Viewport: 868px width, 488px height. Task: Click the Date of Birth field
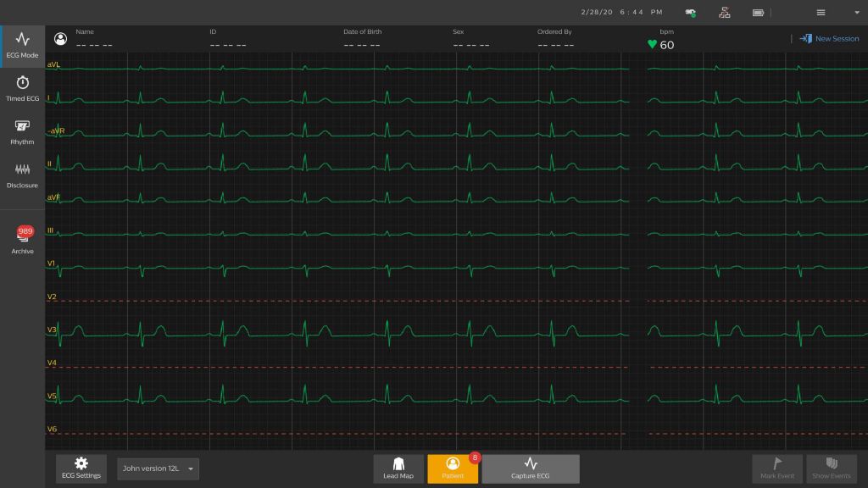pyautogui.click(x=362, y=45)
